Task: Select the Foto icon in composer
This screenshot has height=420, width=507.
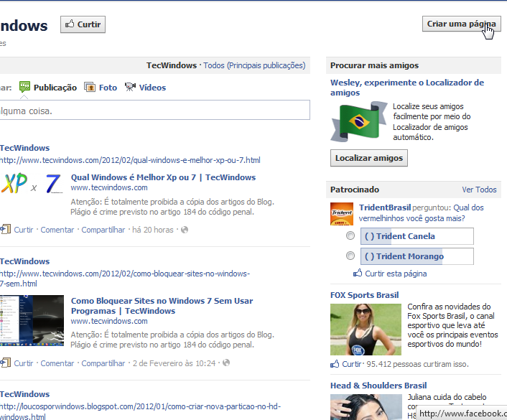Action: point(90,88)
